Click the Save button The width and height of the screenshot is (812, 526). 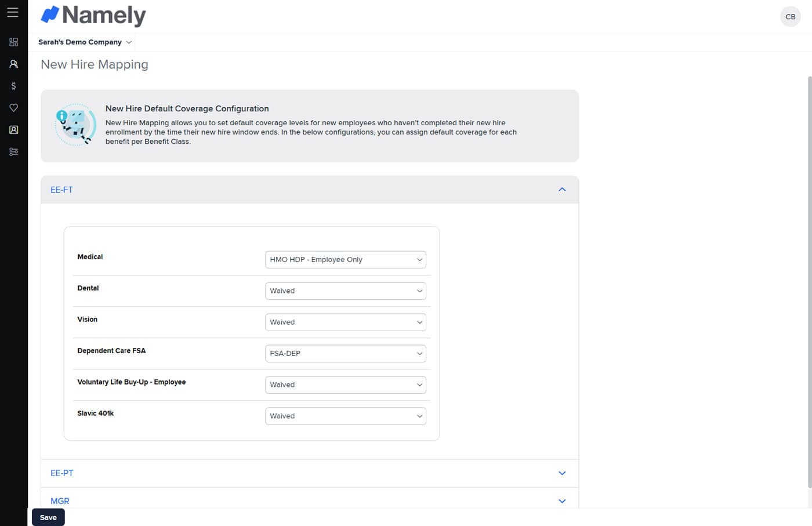(48, 517)
